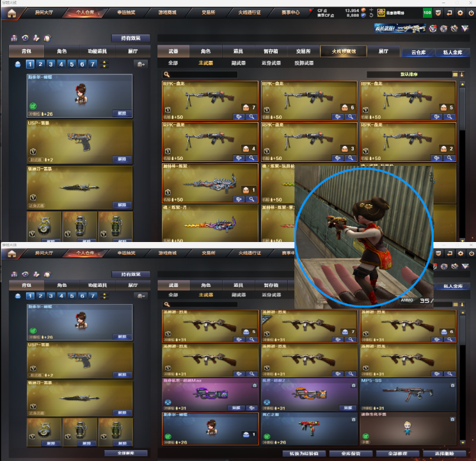Image resolution: width=476 pixels, height=461 pixels.
Task: Click the add CF points plus icon
Action: pyautogui.click(x=371, y=10)
